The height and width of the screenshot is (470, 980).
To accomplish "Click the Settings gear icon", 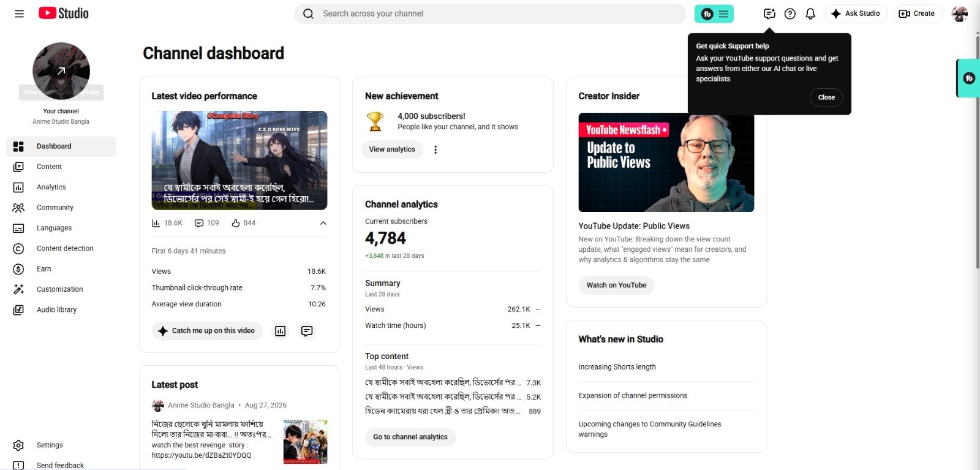I will pyautogui.click(x=18, y=445).
